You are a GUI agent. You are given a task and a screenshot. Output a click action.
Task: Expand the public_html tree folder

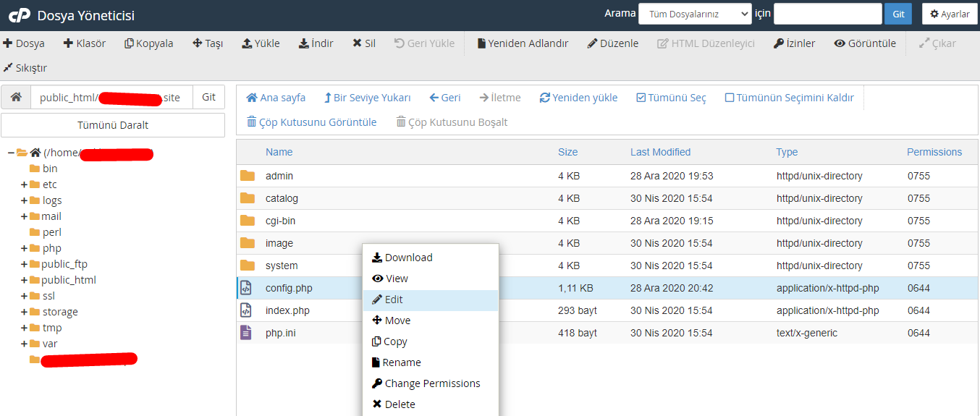pos(24,280)
